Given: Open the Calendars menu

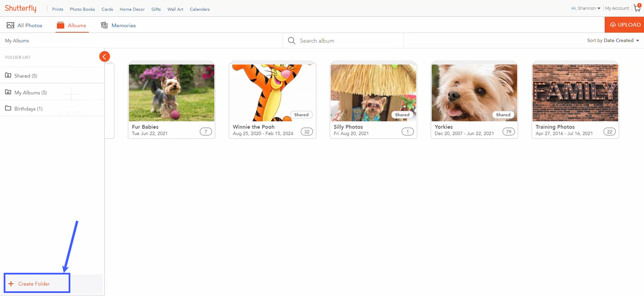Looking at the screenshot, I should click(200, 9).
